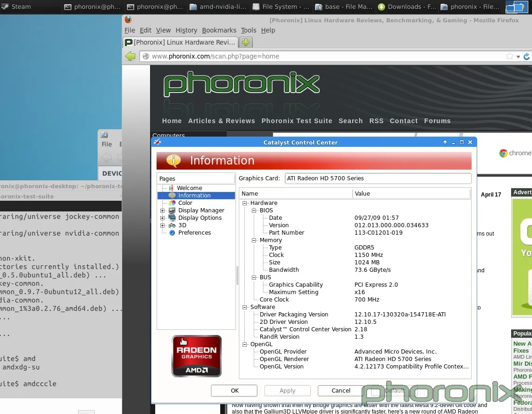Bookmark this page with the star icon

pos(510,56)
